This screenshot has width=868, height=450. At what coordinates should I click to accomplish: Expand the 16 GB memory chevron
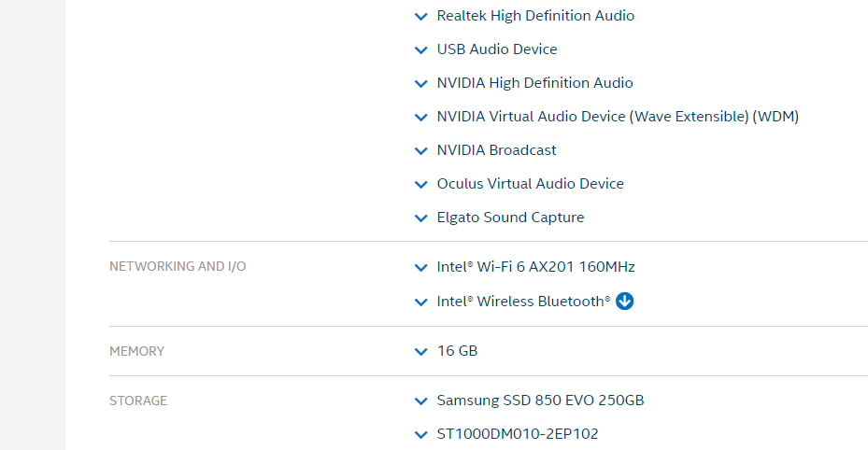420,352
